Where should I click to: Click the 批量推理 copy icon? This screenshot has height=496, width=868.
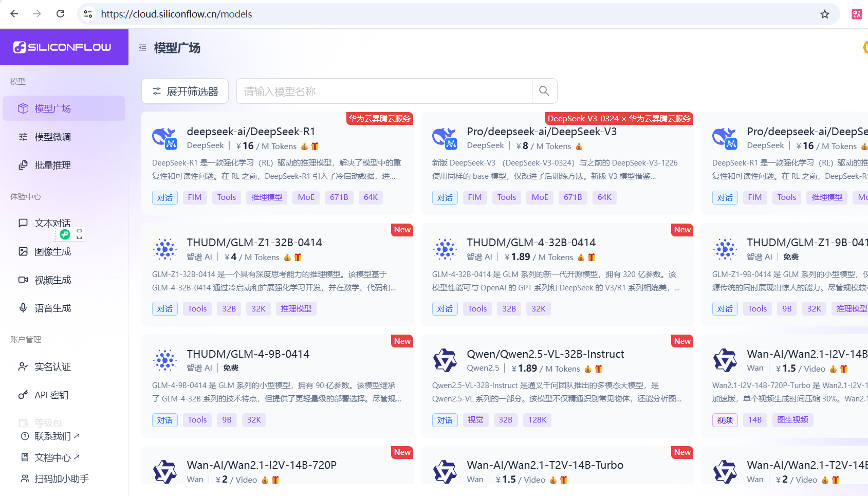(23, 165)
